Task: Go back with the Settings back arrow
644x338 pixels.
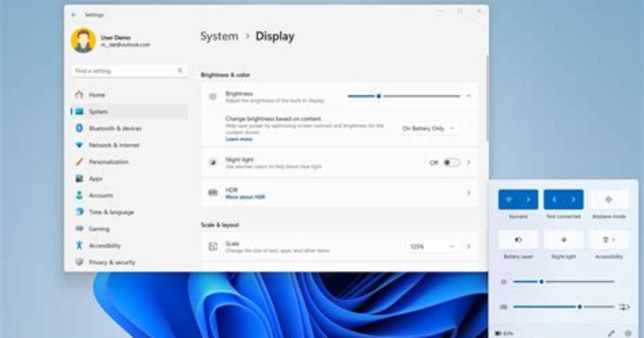Action: (x=74, y=15)
